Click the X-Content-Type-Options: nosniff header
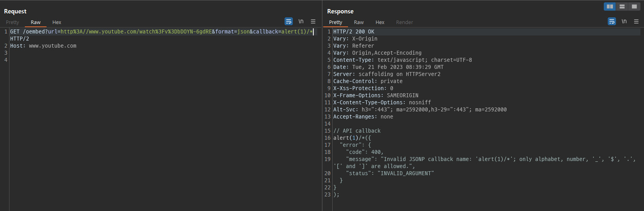The width and height of the screenshot is (644, 211). click(382, 103)
